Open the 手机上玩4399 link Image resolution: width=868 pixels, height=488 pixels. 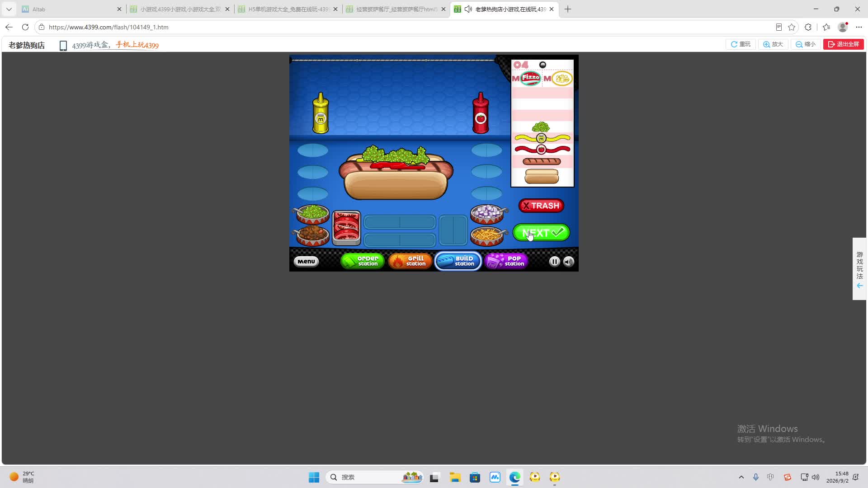click(137, 45)
